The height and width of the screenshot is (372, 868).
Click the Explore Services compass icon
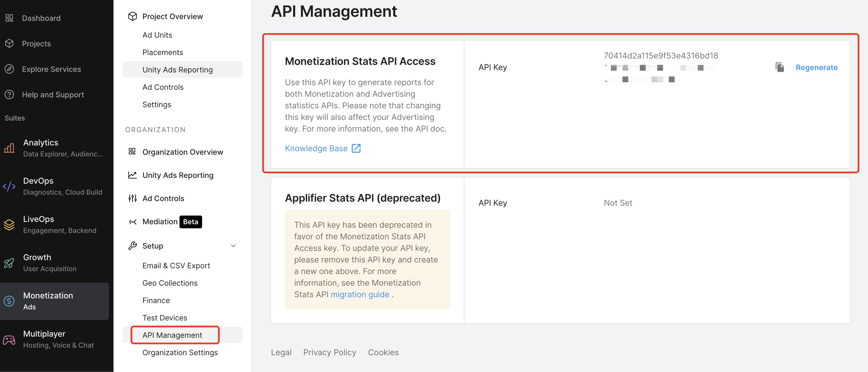click(x=9, y=69)
